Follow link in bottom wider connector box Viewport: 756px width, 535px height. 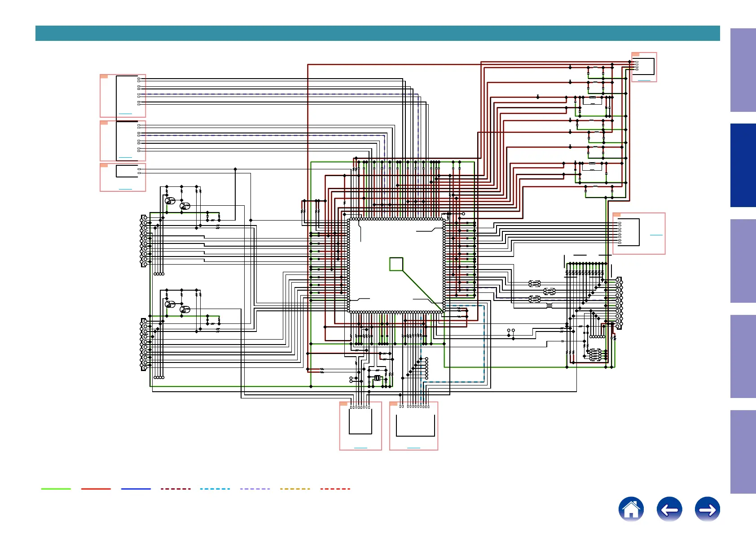point(413,447)
